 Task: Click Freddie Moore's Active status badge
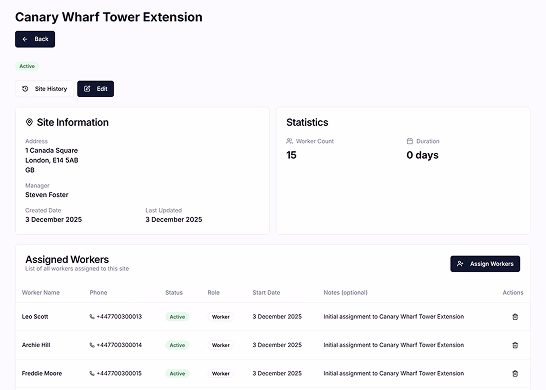point(177,373)
